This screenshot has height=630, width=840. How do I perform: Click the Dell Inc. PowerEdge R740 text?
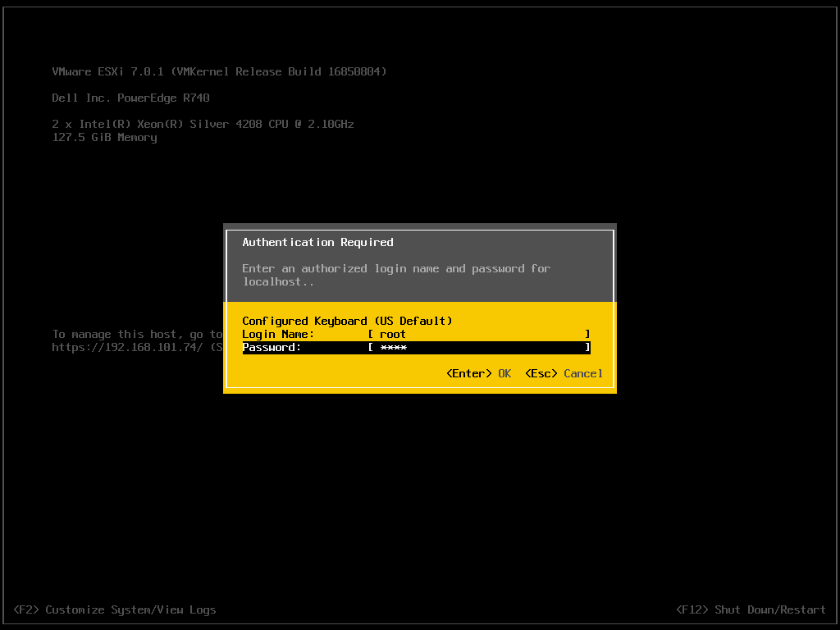point(130,98)
